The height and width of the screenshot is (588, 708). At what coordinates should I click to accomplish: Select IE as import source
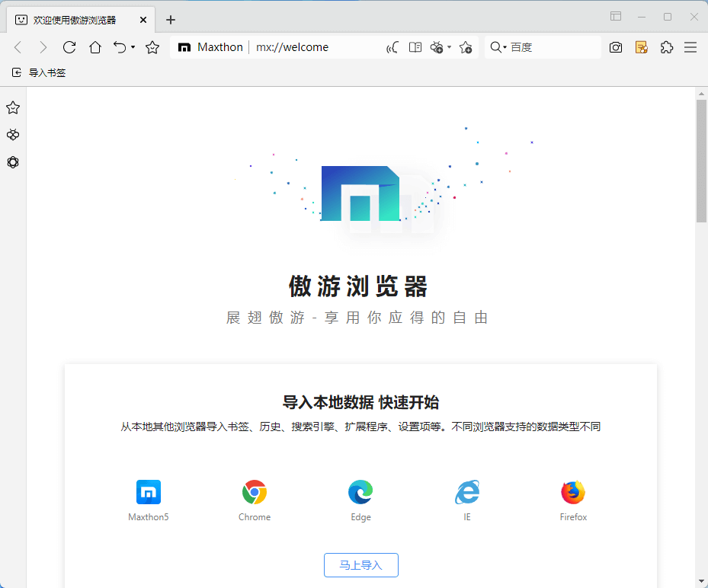467,500
